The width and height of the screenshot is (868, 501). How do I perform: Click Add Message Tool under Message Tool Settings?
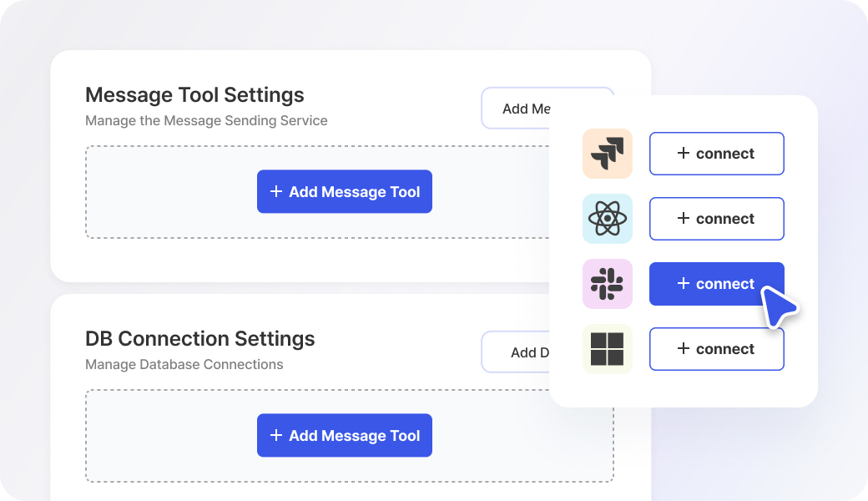pos(345,192)
